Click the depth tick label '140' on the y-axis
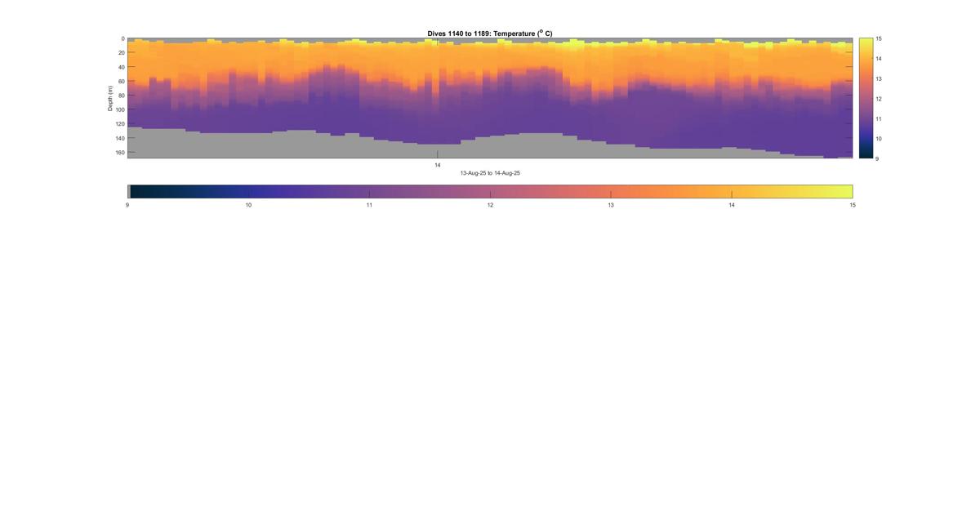Screen dimensions: 980x508 (x=119, y=138)
